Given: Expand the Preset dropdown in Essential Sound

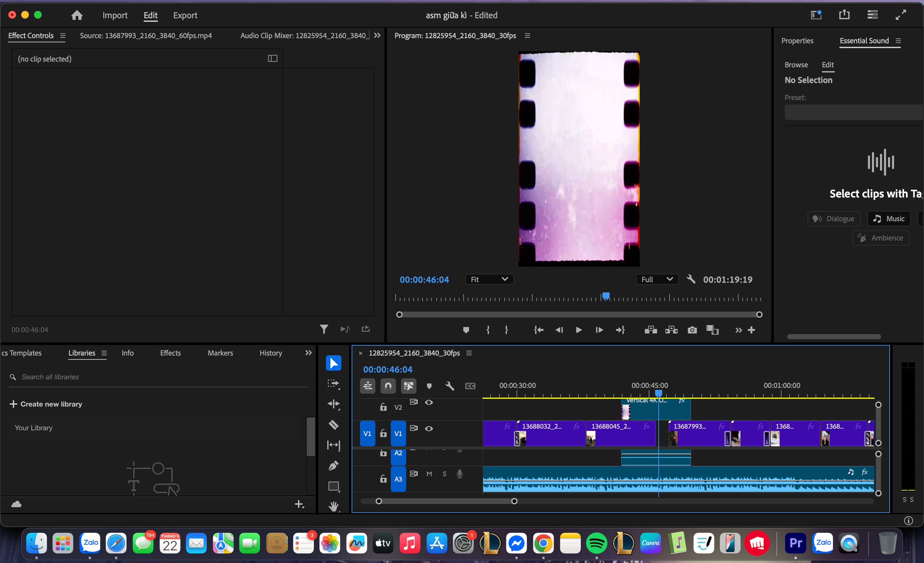Looking at the screenshot, I should pyautogui.click(x=853, y=112).
